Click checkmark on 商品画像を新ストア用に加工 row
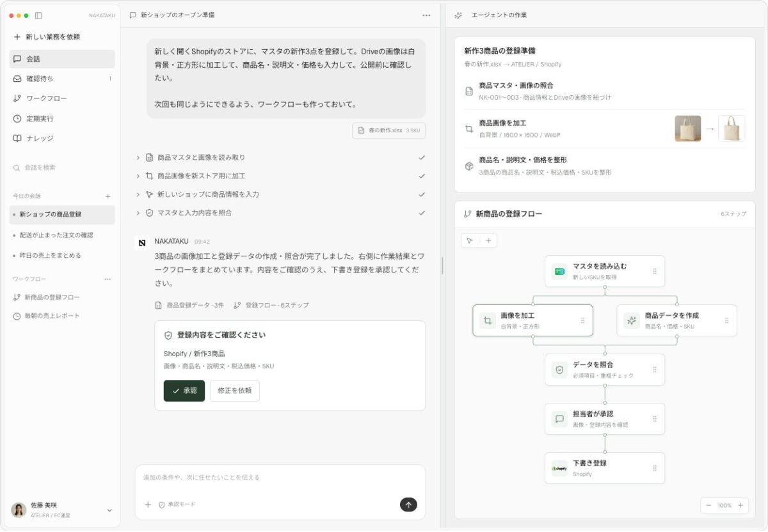768x532 pixels. coord(421,176)
